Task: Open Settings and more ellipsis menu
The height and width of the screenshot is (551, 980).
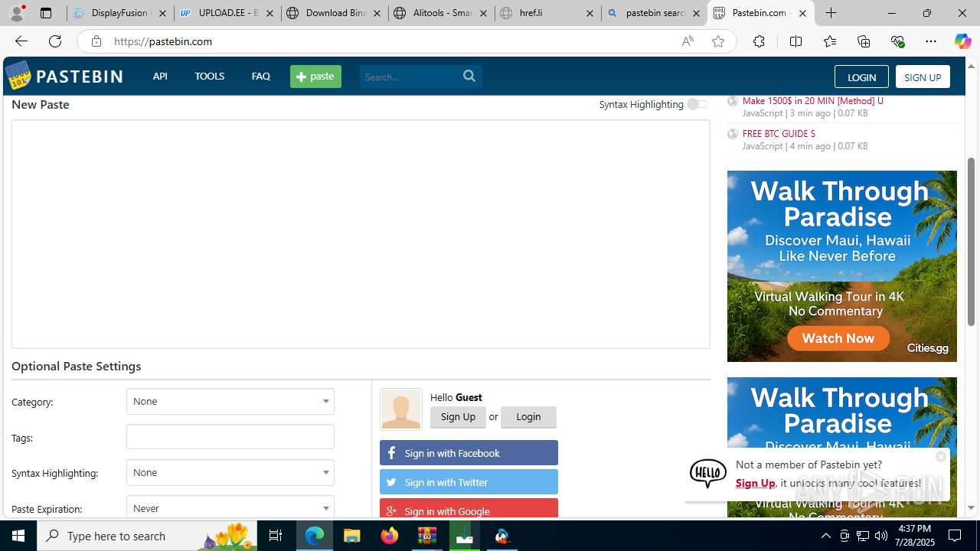Action: (x=931, y=41)
